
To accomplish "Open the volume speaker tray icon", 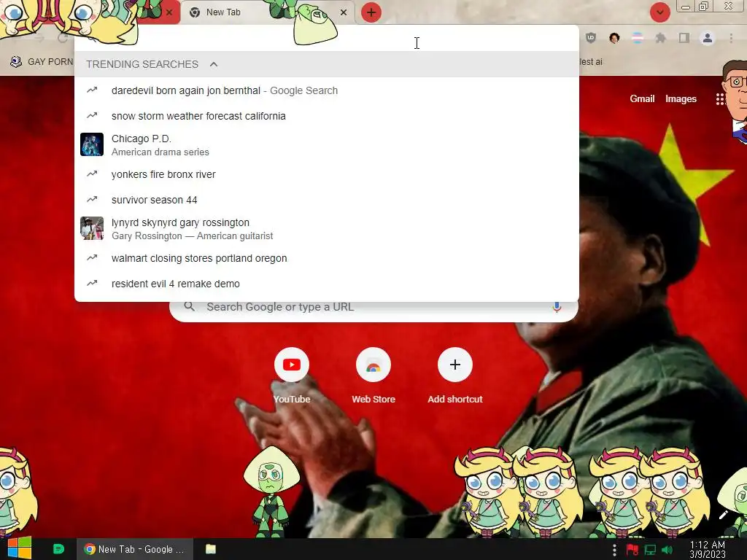I will click(x=667, y=550).
